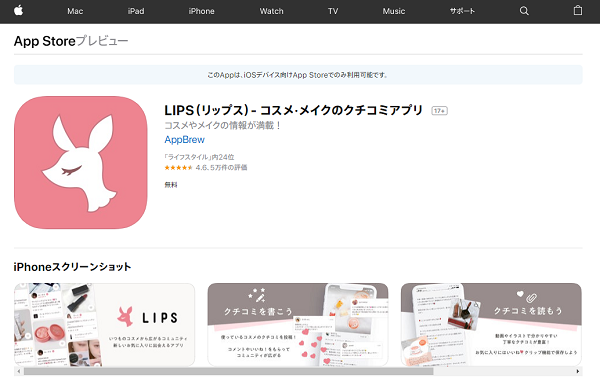Open the search magnifier icon
The image size is (600, 382).
pyautogui.click(x=524, y=11)
